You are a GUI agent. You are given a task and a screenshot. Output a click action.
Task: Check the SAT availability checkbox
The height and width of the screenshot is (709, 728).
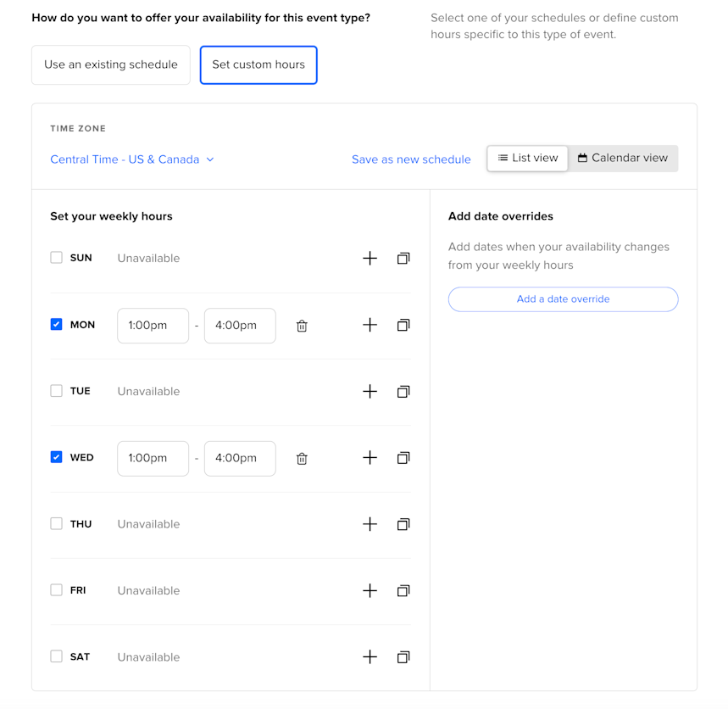pyautogui.click(x=56, y=656)
